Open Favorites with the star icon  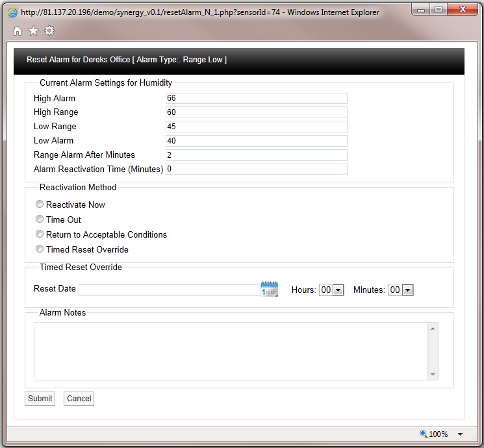coord(33,31)
